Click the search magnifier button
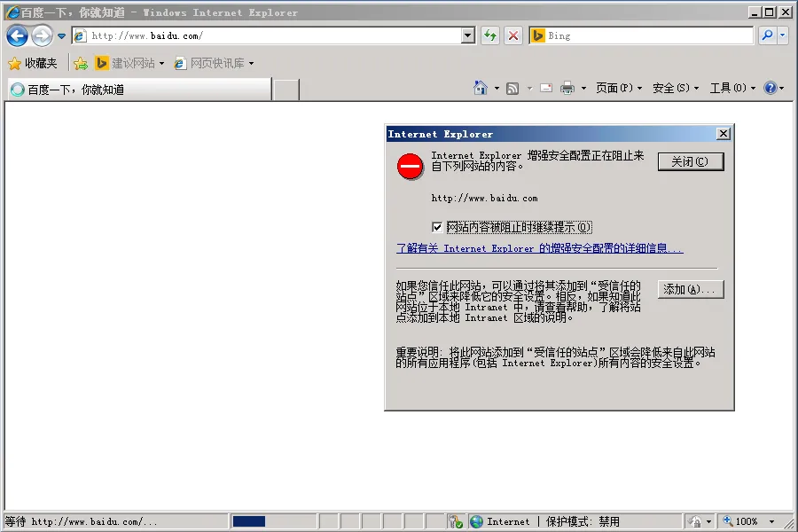798x532 pixels. click(x=767, y=35)
